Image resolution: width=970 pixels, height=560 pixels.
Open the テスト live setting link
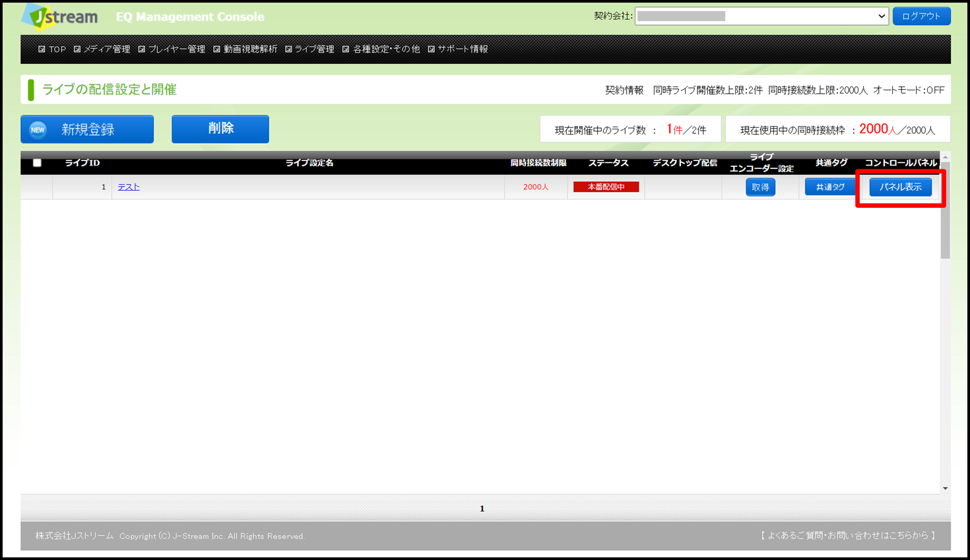129,187
